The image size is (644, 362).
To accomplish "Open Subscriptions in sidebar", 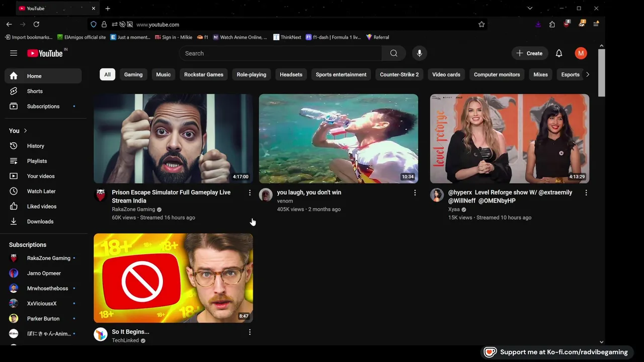I will pos(43,106).
